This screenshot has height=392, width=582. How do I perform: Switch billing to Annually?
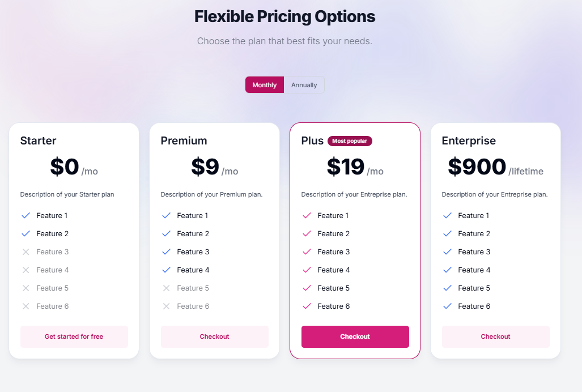coord(304,85)
